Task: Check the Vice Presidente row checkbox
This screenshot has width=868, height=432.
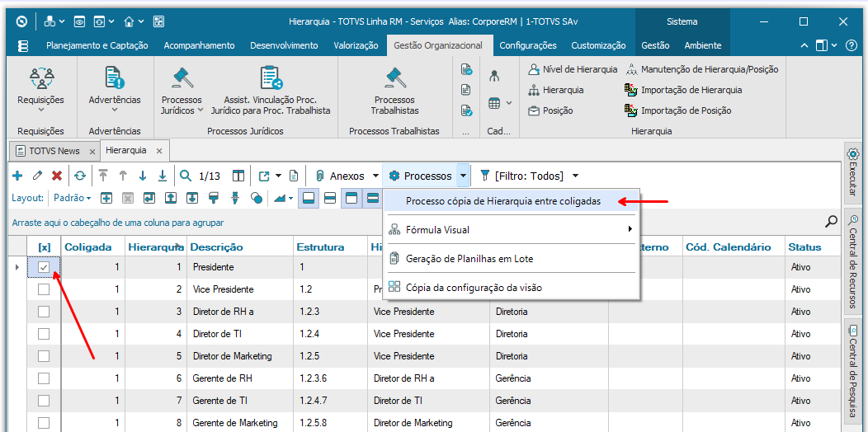Action: [x=44, y=289]
